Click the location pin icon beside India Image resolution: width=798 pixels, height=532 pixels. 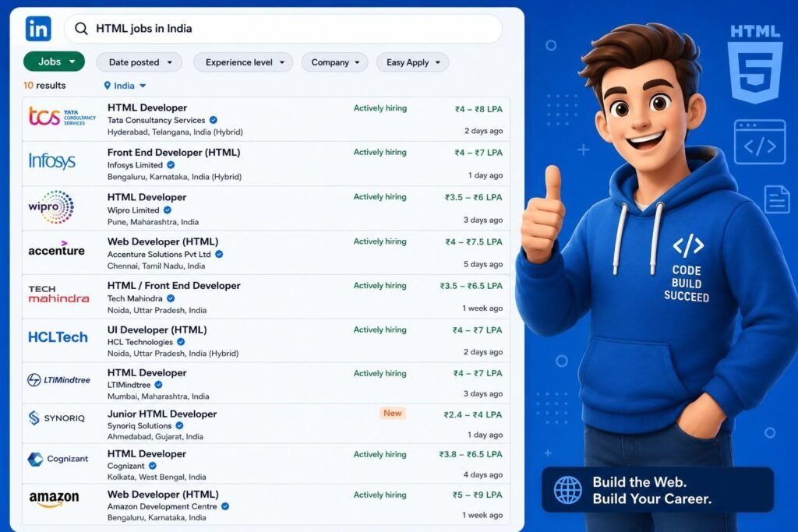coord(107,86)
